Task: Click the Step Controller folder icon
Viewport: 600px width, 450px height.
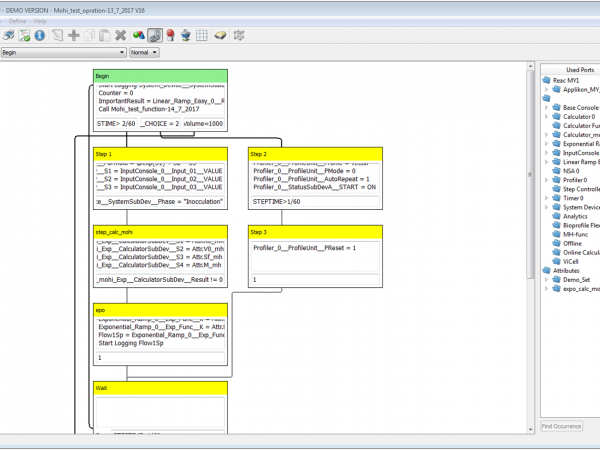Action: point(556,189)
